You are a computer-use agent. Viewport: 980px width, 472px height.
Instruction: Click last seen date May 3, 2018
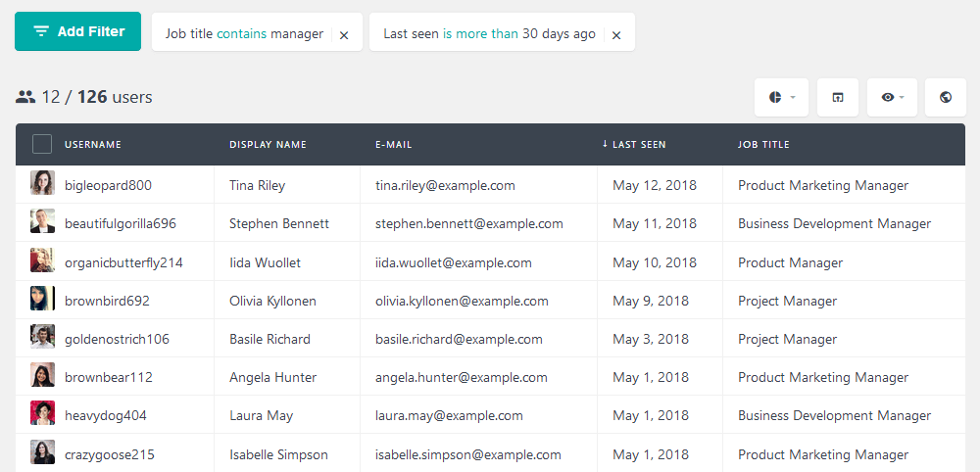click(x=651, y=339)
